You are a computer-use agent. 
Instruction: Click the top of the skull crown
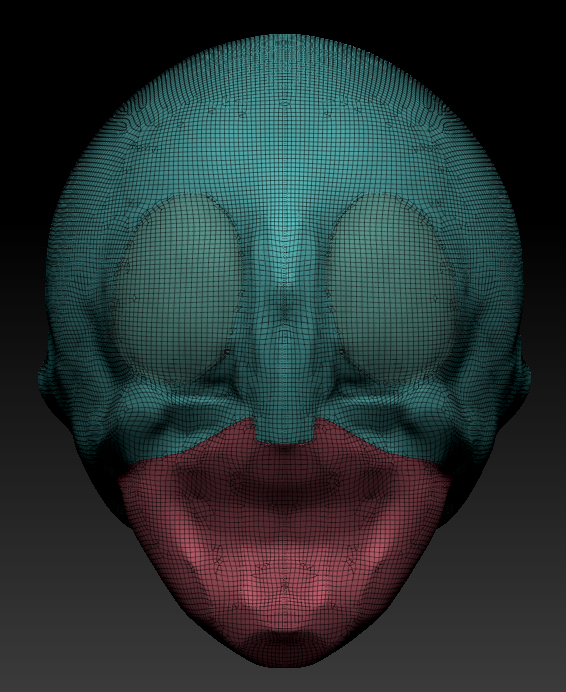pos(283,49)
